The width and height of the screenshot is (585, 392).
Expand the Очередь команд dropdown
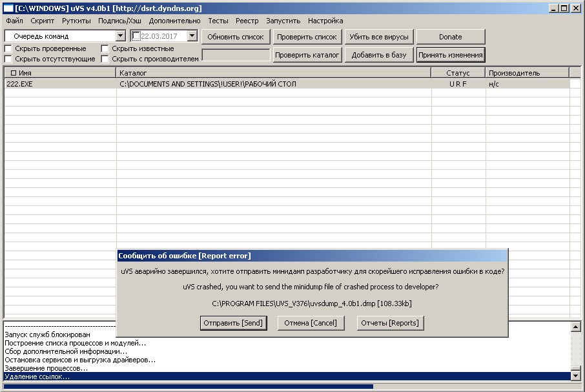tap(120, 36)
